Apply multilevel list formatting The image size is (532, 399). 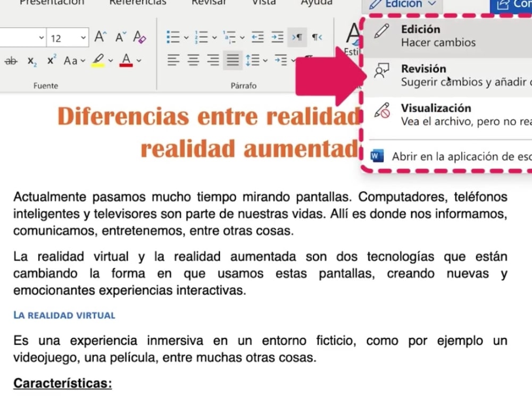pos(229,37)
